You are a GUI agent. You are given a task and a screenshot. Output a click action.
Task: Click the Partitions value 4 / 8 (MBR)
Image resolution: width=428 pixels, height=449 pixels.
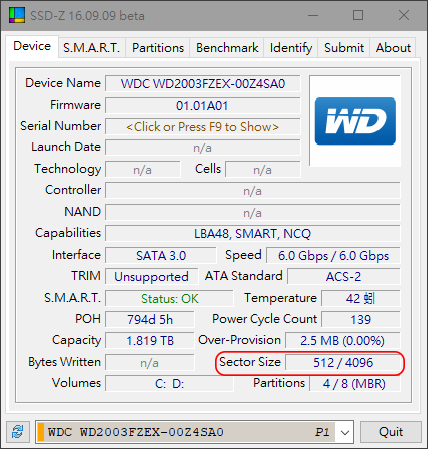[x=355, y=384]
